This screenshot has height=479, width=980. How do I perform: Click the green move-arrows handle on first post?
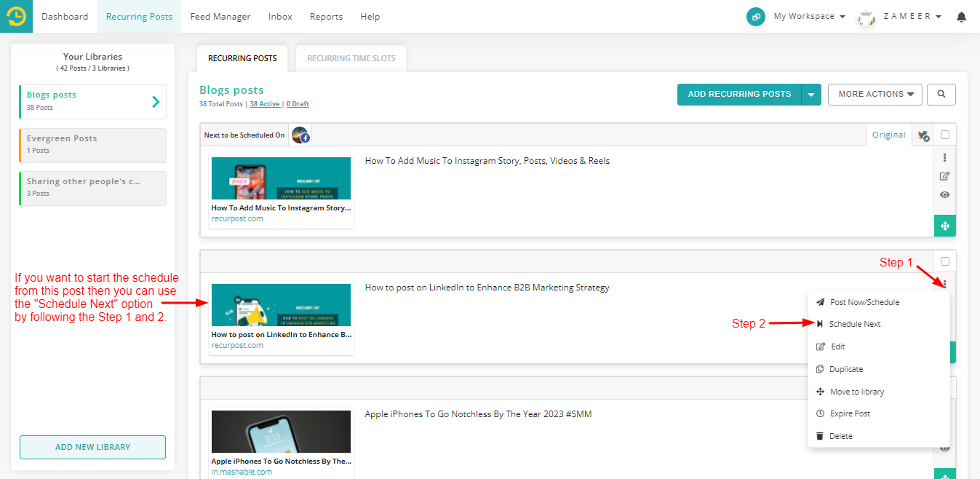point(945,226)
